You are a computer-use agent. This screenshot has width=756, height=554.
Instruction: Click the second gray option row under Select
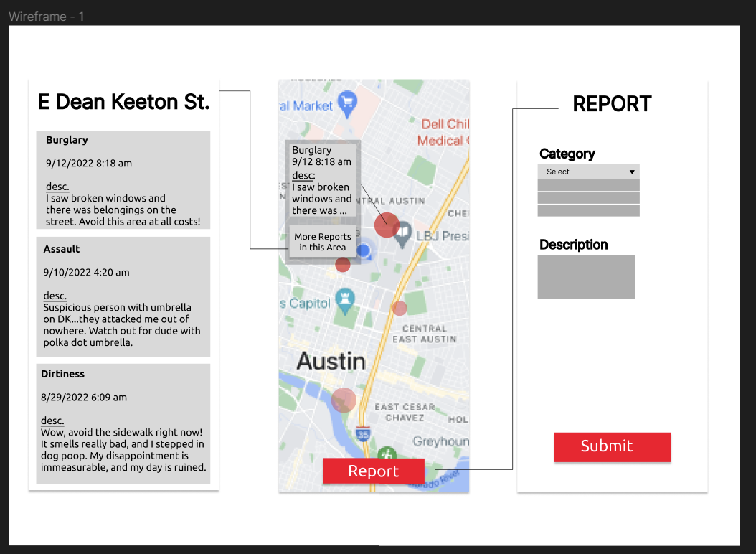588,198
